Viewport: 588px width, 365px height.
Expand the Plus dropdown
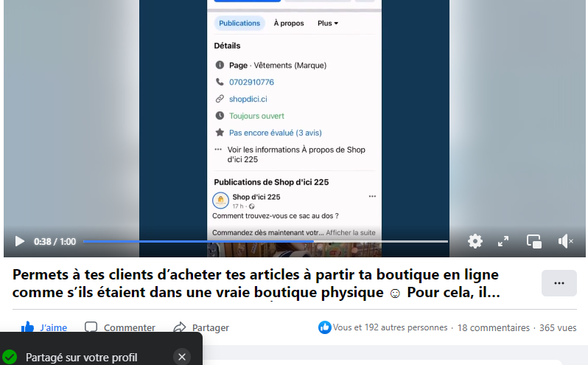[x=328, y=23]
